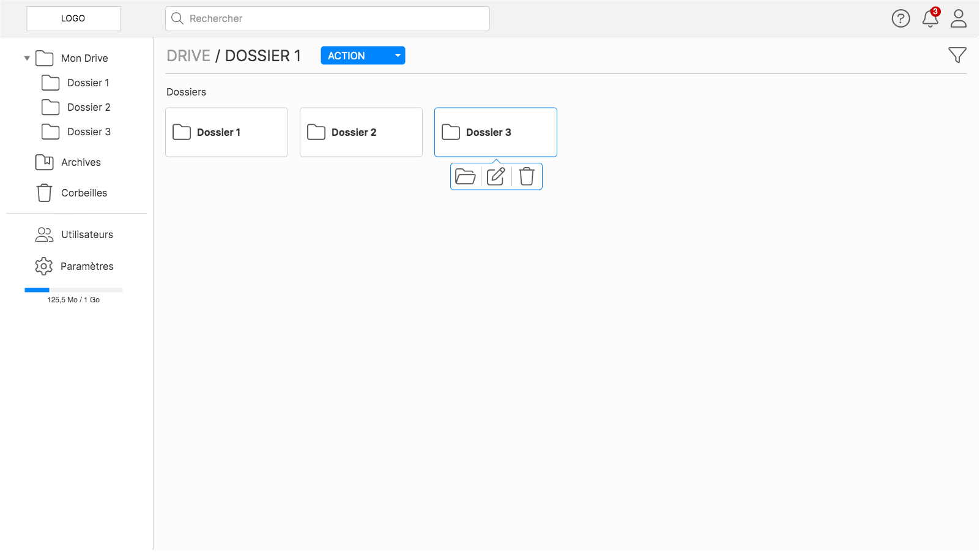
Task: Navigate to DRIVE in the breadcrumb
Action: 188,55
